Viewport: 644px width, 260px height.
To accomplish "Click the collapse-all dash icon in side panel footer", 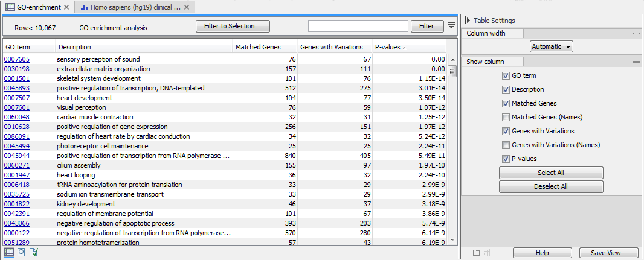I will pyautogui.click(x=466, y=253).
